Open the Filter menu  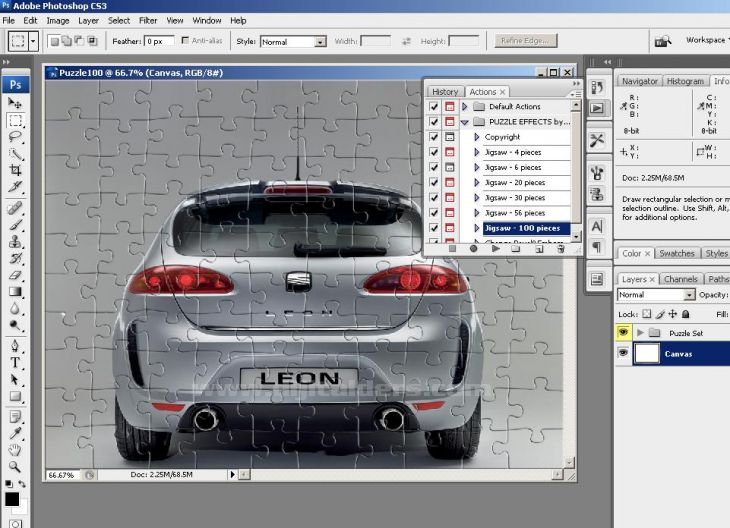pos(148,20)
